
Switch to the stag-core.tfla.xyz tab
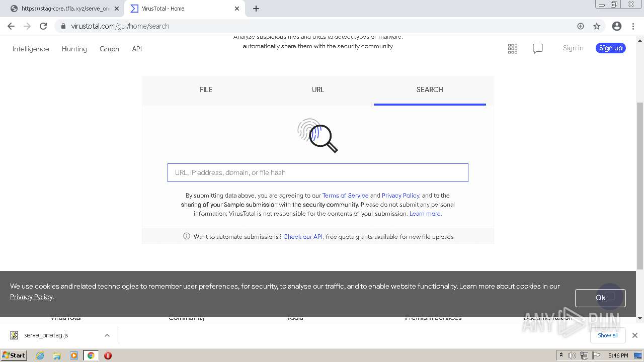[62, 9]
